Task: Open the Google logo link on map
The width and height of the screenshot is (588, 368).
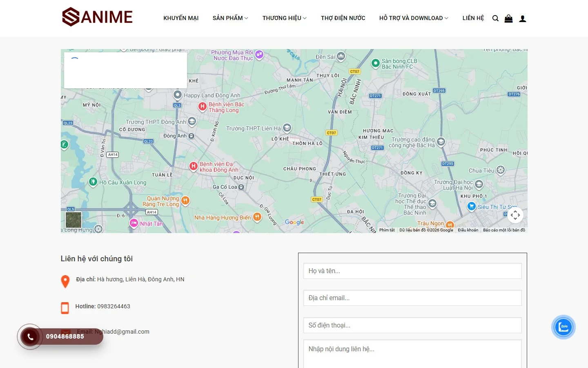Action: 294,222
